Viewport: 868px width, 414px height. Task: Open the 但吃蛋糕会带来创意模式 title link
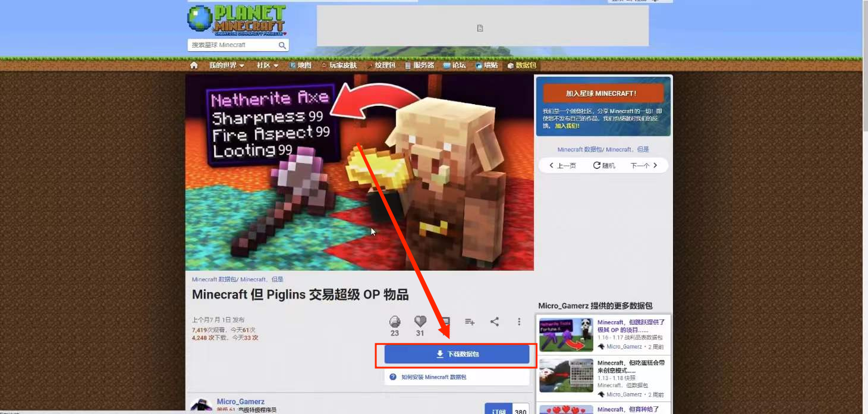coord(630,366)
